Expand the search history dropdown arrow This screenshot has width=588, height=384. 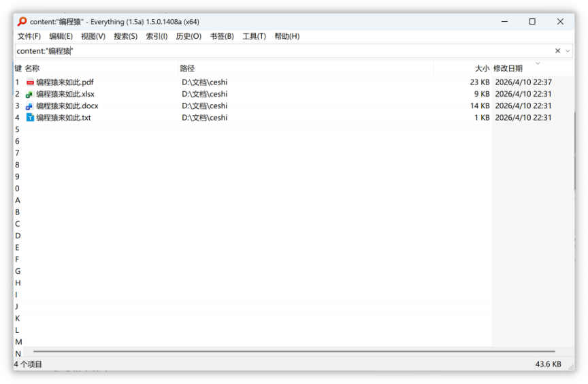[568, 51]
